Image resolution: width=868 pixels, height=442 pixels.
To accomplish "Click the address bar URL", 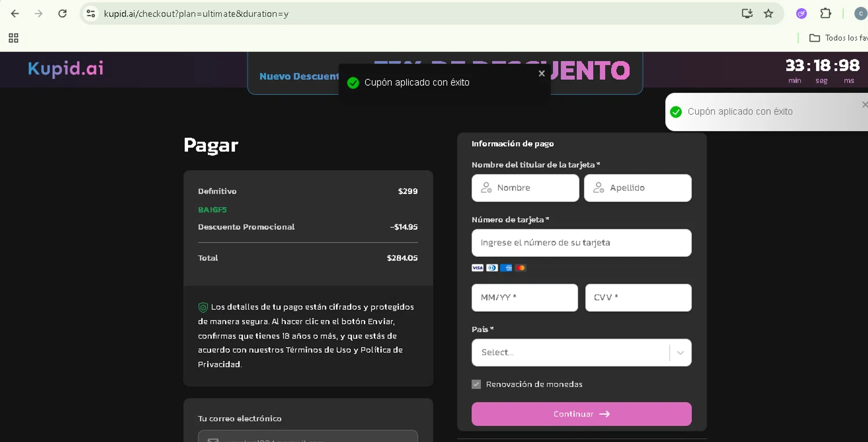I will 196,13.
